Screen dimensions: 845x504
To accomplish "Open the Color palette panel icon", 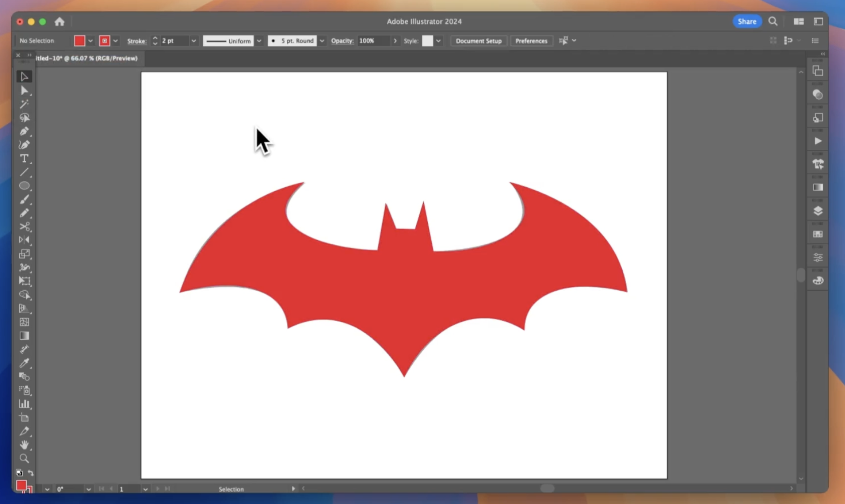I will pos(818,281).
